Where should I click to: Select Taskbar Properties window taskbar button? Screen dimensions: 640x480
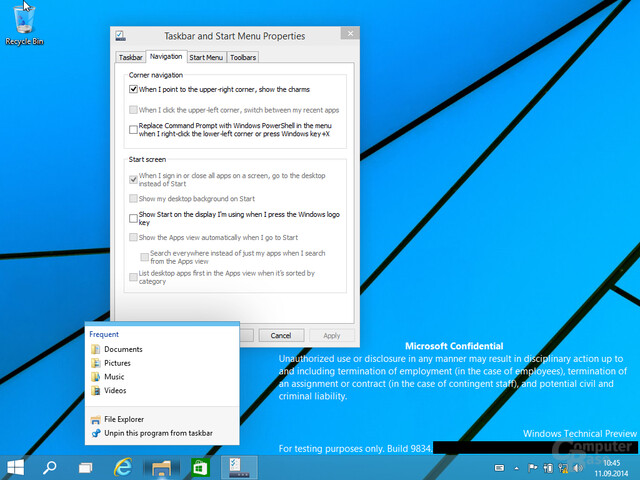click(239, 468)
